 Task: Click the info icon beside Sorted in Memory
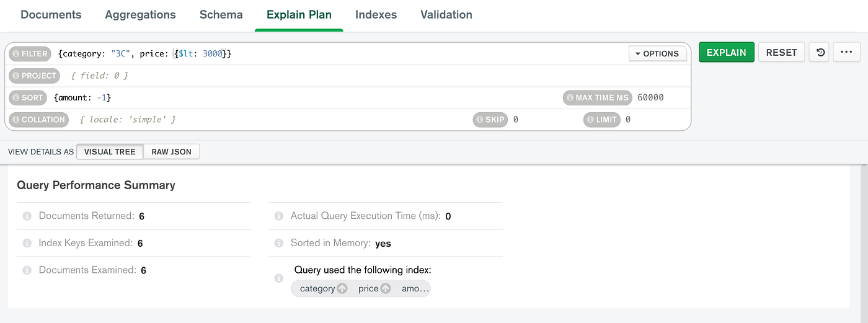[x=279, y=243]
